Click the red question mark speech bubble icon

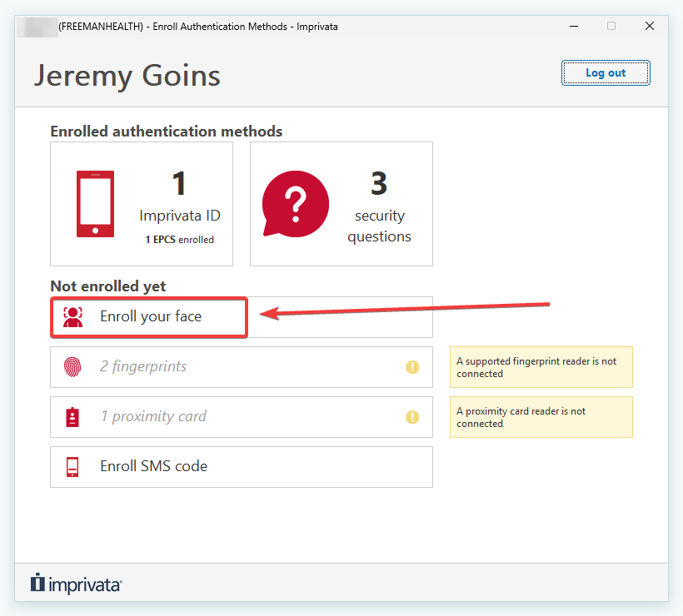296,204
